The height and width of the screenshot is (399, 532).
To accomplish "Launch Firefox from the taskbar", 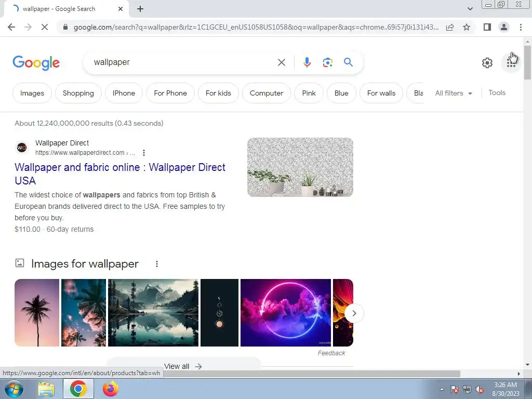I will pyautogui.click(x=111, y=389).
